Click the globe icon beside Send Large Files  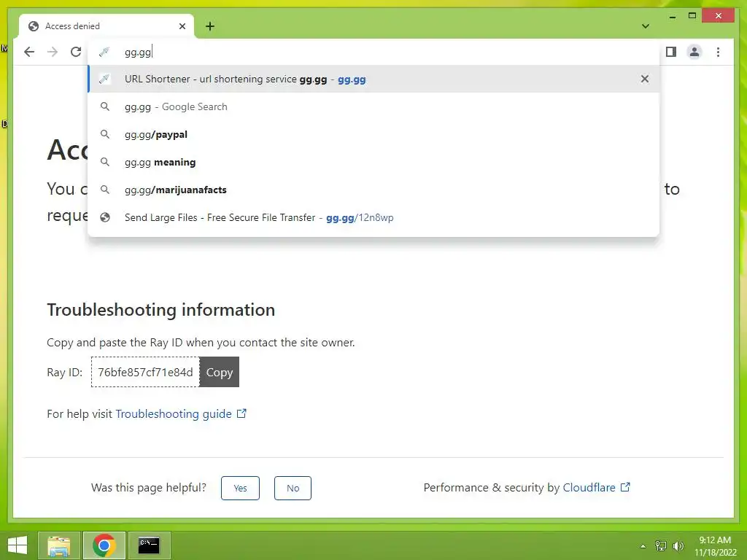[x=105, y=217]
